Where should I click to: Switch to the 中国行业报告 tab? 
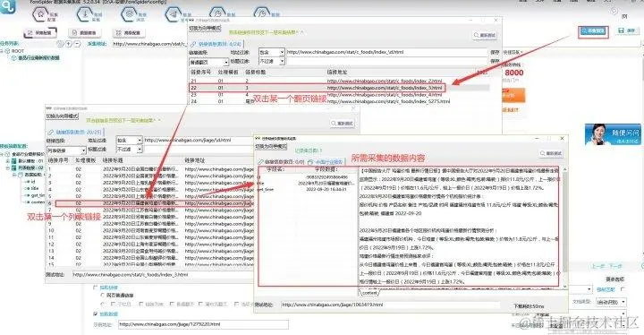(326, 162)
